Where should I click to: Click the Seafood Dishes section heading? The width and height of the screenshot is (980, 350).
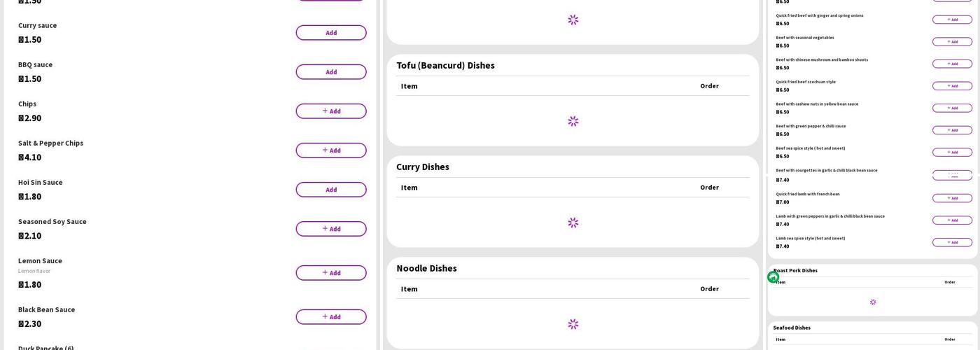point(792,328)
